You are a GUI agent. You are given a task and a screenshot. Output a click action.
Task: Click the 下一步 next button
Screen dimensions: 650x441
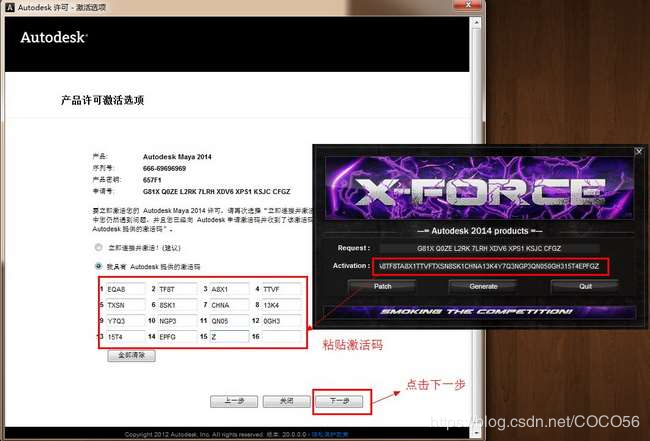339,401
